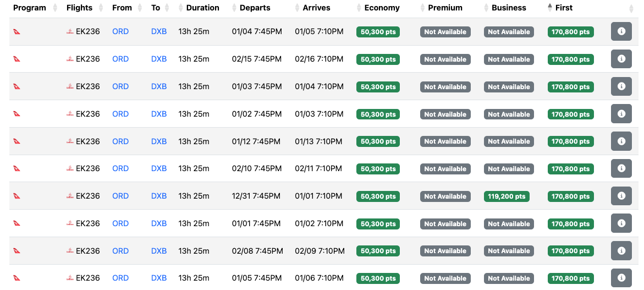
Task: Click Qantas program logo in first row
Action: click(x=17, y=31)
